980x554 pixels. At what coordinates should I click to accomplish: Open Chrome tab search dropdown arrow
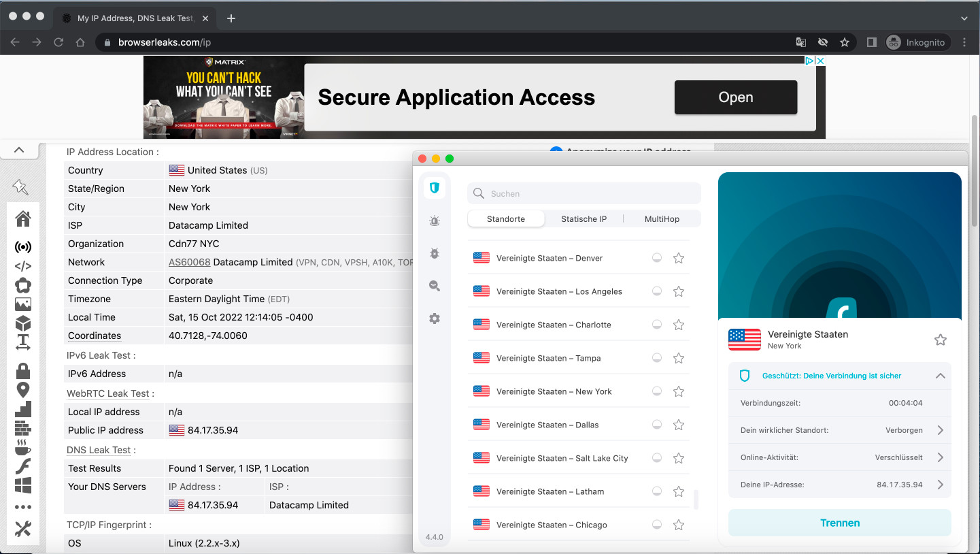pos(964,18)
